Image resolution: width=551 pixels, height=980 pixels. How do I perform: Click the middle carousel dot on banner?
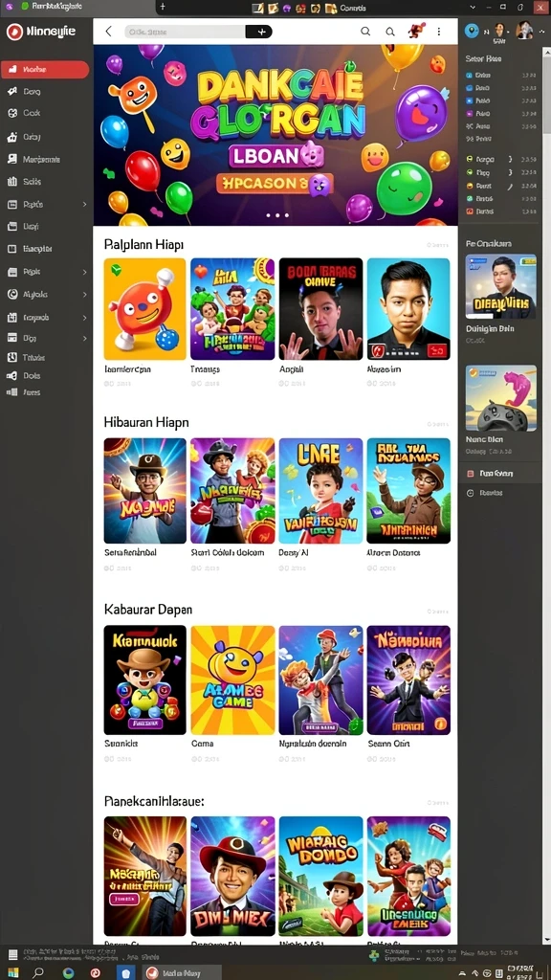click(277, 215)
